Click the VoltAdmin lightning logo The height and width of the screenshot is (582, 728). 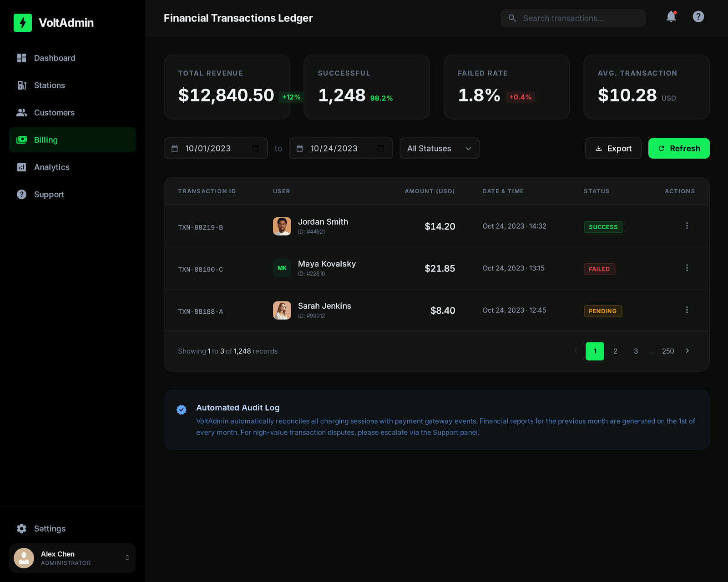23,23
